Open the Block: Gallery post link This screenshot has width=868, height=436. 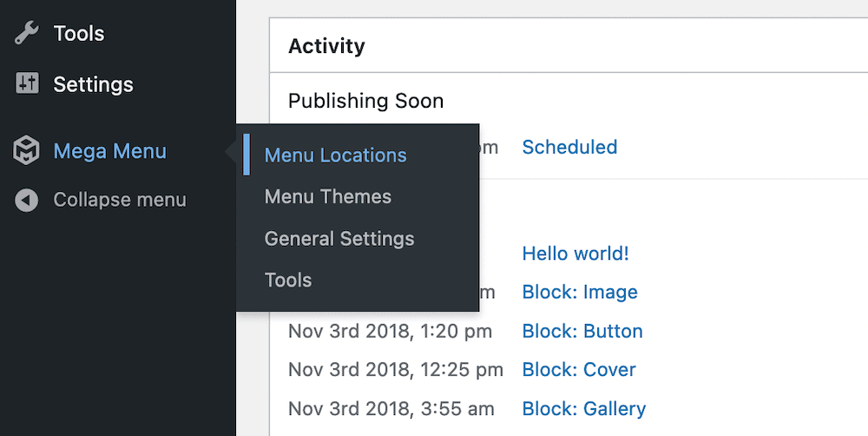[x=583, y=408]
